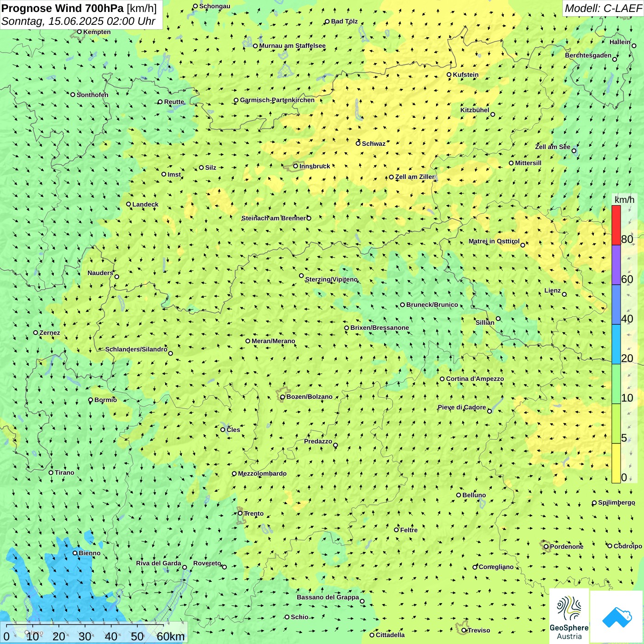
Task: Click the Murnau am Staffelsee label
Action: [292, 46]
